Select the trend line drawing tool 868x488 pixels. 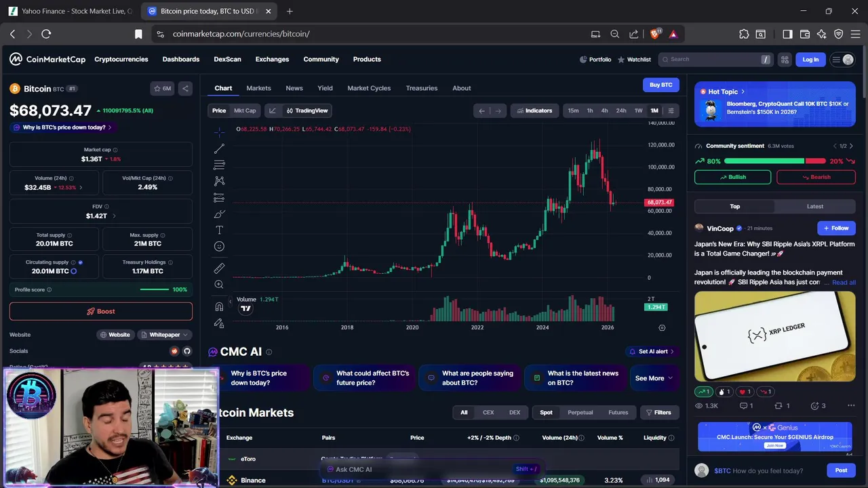[219, 148]
